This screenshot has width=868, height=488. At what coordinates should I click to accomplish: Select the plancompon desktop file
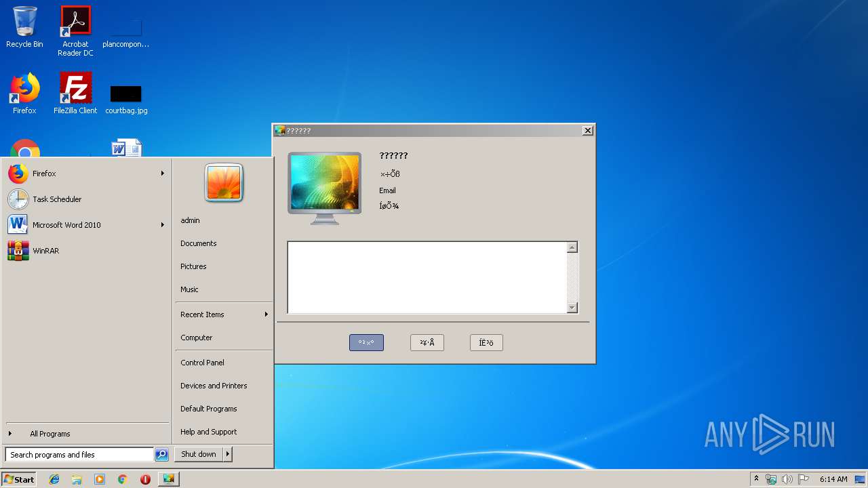125,34
